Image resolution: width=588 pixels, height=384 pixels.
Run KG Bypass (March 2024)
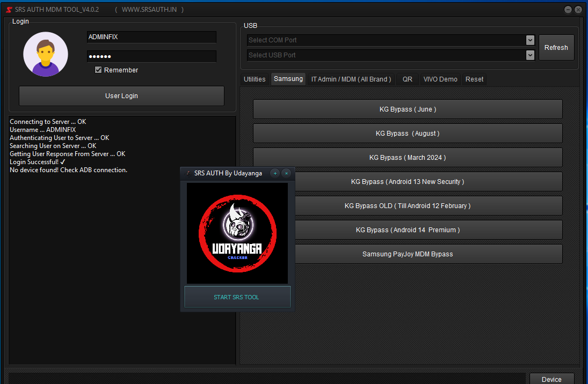coord(408,158)
